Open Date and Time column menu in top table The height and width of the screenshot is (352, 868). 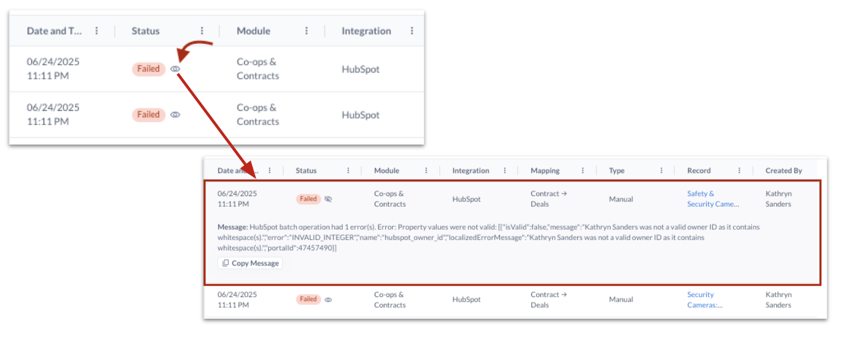[x=97, y=31]
